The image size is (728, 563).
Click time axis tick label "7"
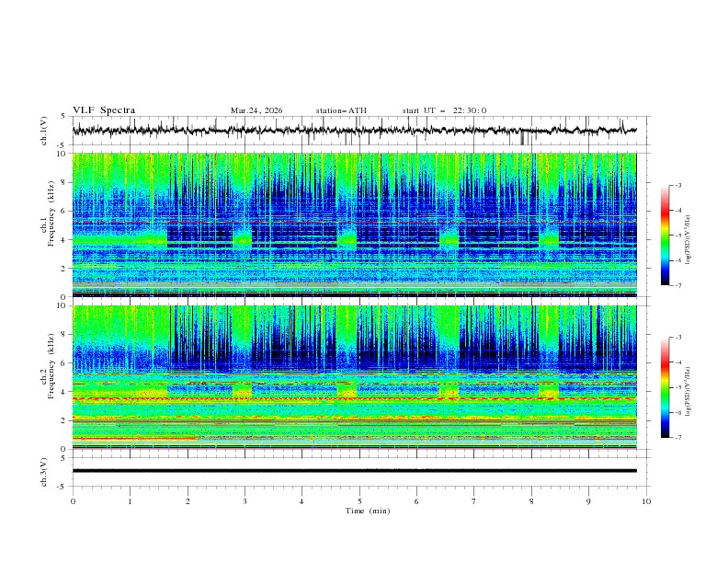pos(474,501)
